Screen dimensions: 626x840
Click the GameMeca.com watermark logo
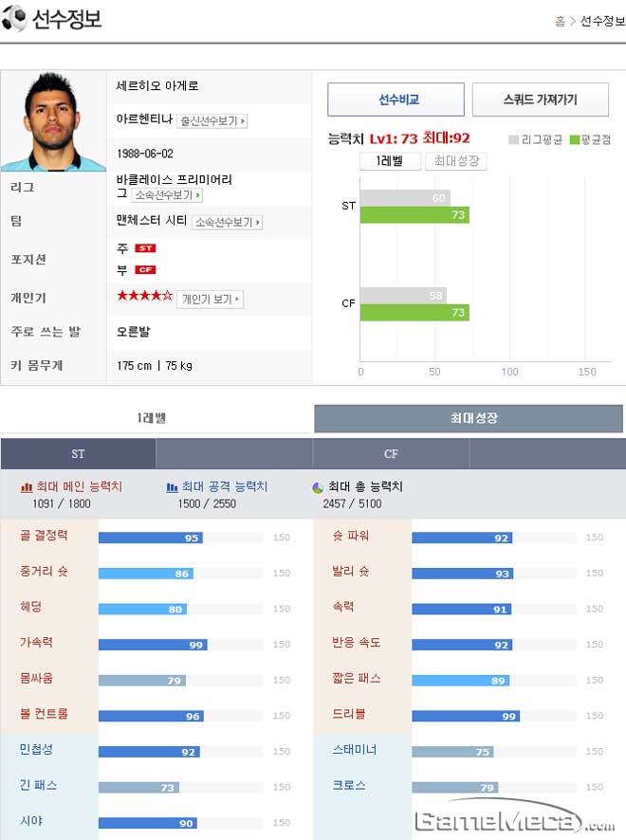pyautogui.click(x=516, y=818)
